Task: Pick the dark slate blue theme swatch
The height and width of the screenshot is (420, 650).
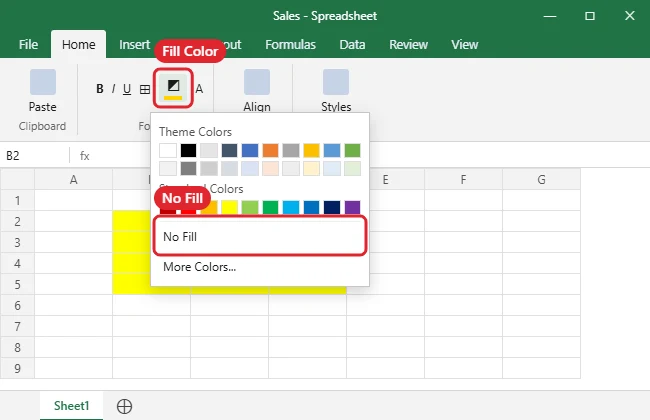Action: coord(229,151)
